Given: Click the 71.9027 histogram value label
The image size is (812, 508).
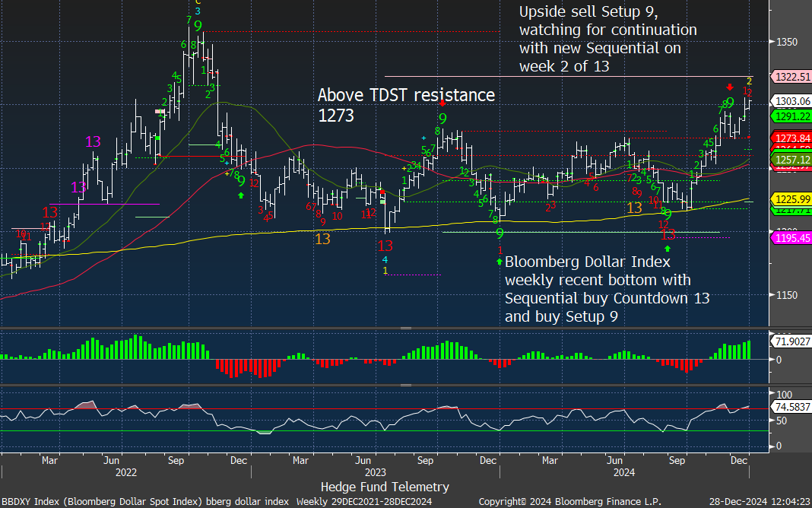Looking at the screenshot, I should pos(791,341).
